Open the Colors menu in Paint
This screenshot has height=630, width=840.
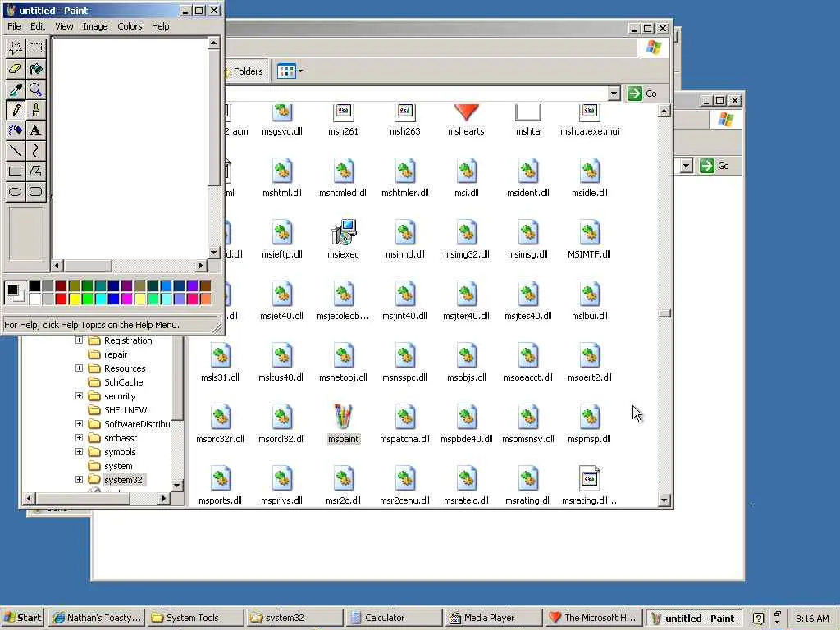(130, 26)
